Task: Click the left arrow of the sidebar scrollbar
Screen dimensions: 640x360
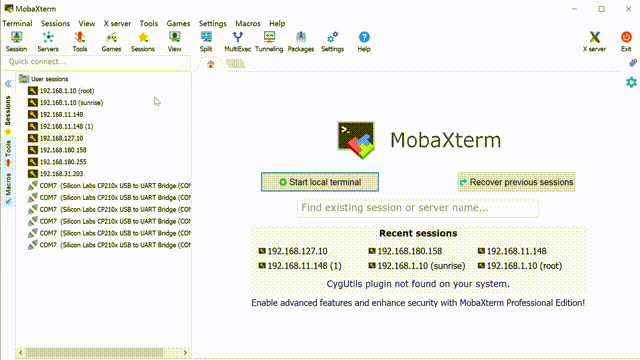Action: point(20,352)
